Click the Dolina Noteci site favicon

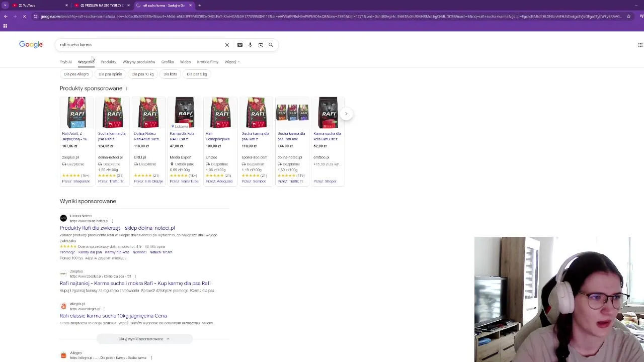pos(63,218)
